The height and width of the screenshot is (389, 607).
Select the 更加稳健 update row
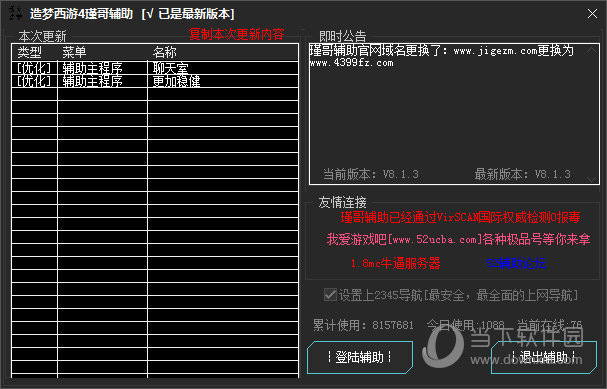tap(155, 81)
